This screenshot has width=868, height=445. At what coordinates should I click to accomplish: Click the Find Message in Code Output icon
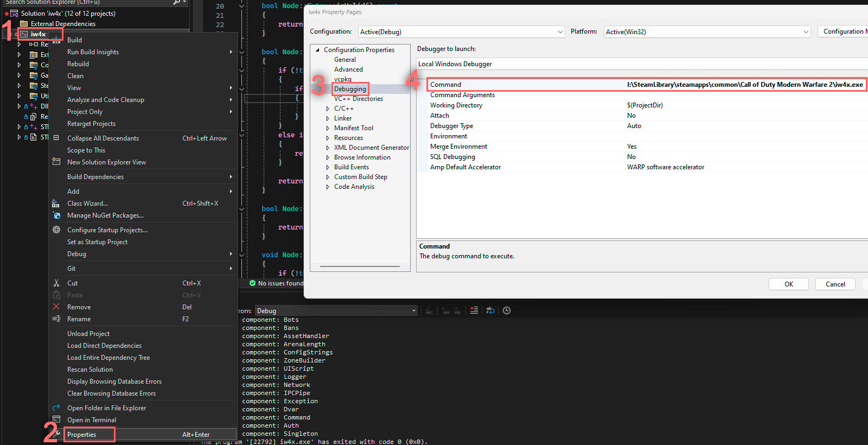(429, 310)
